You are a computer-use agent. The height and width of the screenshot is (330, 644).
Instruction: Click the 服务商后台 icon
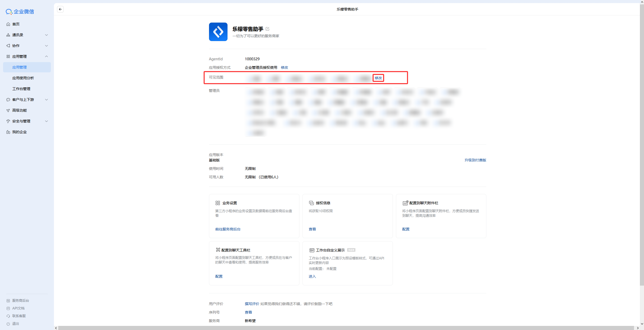(8, 300)
